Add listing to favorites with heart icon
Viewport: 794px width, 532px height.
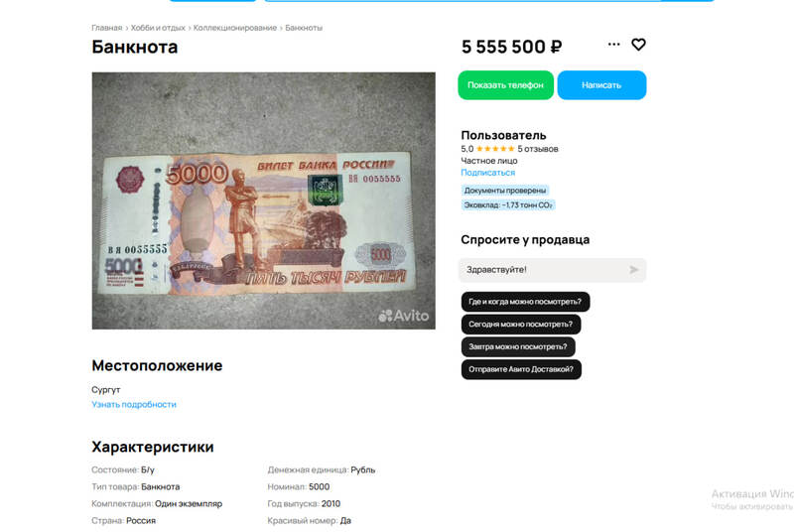click(x=638, y=45)
